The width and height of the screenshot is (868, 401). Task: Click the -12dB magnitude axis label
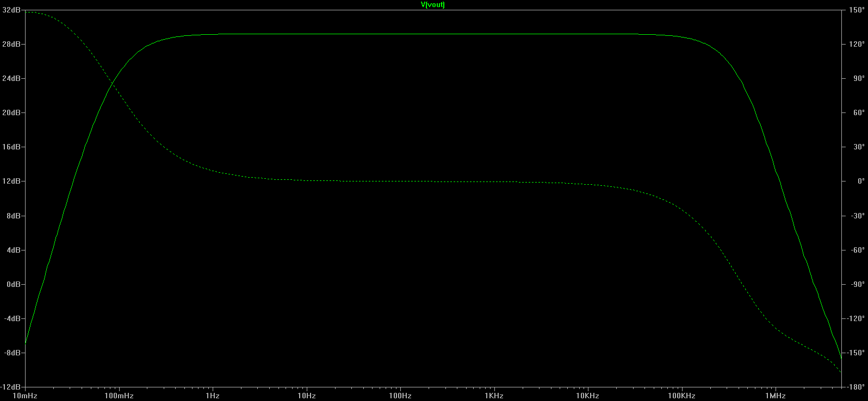10,387
